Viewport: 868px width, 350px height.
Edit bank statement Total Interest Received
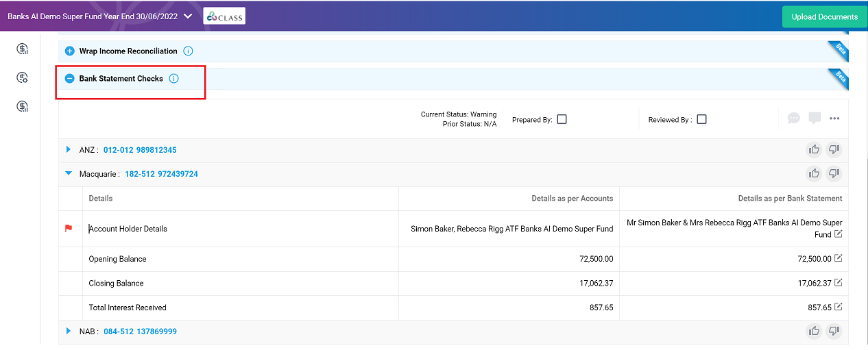(838, 307)
